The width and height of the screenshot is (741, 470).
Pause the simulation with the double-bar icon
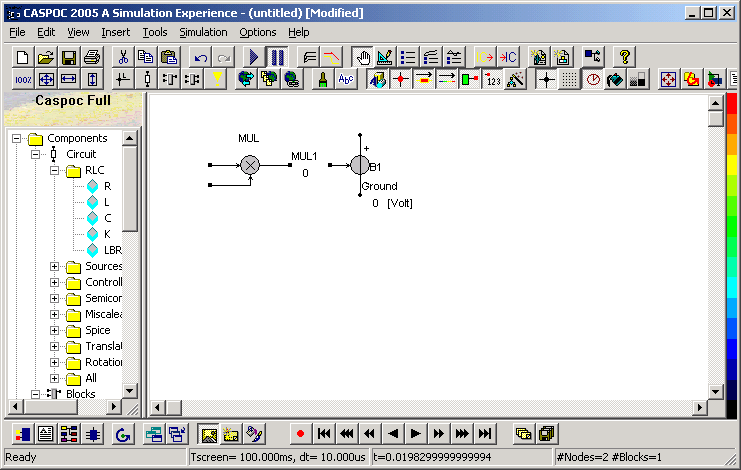(277, 57)
